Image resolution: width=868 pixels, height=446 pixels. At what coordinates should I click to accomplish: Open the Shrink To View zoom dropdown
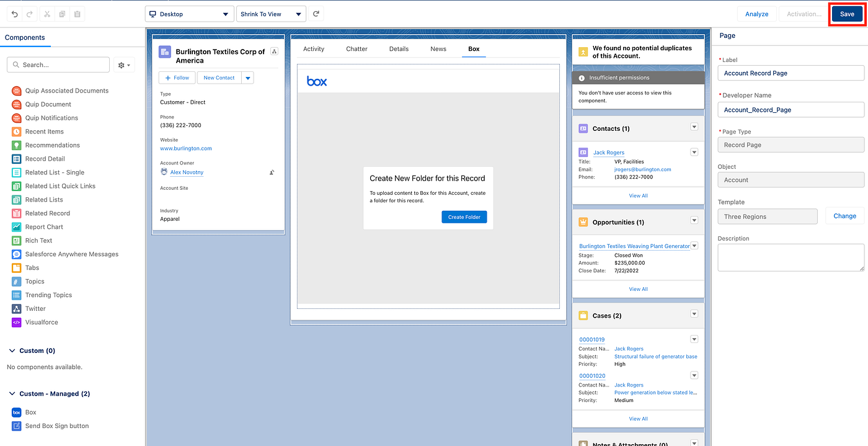point(272,14)
